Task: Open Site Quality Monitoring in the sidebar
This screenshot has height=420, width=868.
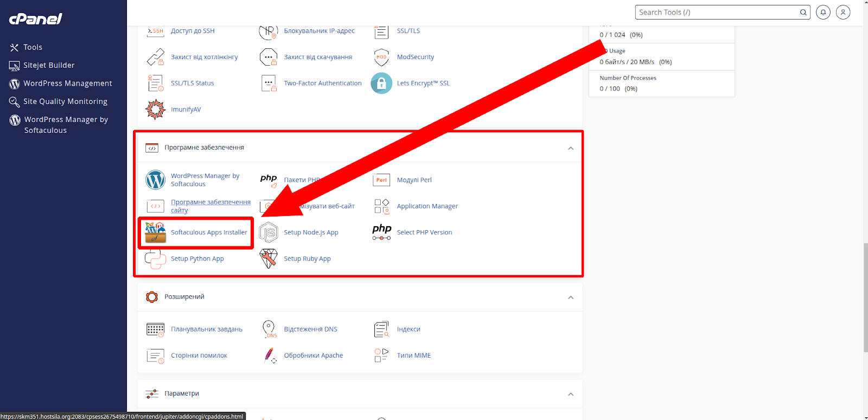Action: pyautogui.click(x=58, y=101)
